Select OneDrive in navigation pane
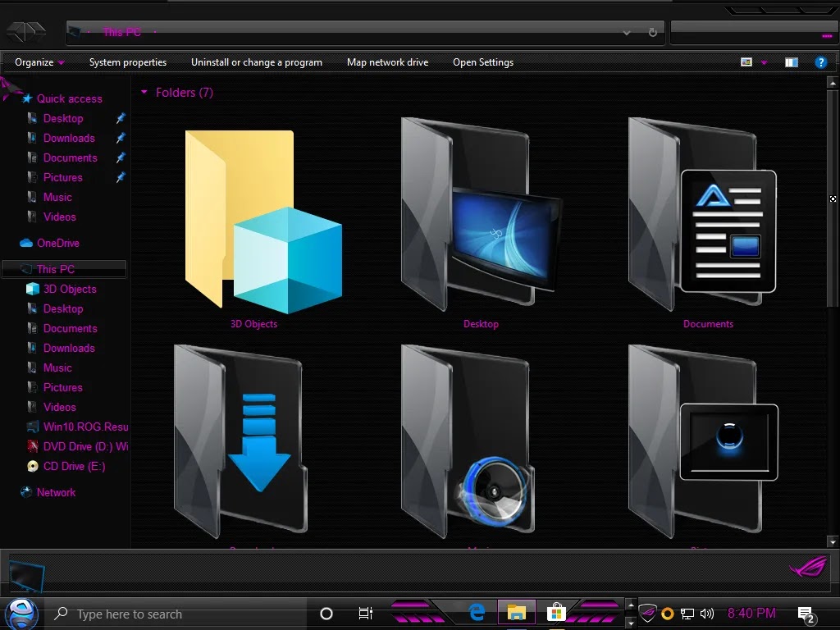The image size is (840, 630). click(x=58, y=243)
